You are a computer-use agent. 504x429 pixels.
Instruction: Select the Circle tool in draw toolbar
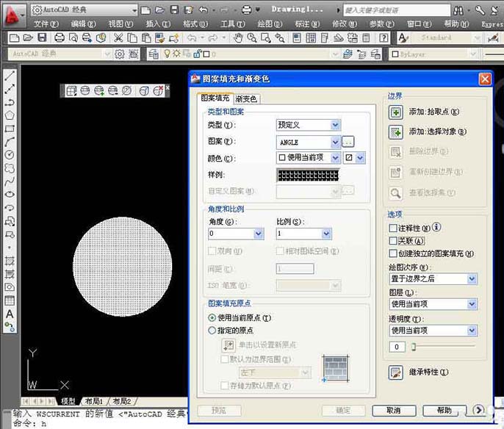(x=10, y=155)
